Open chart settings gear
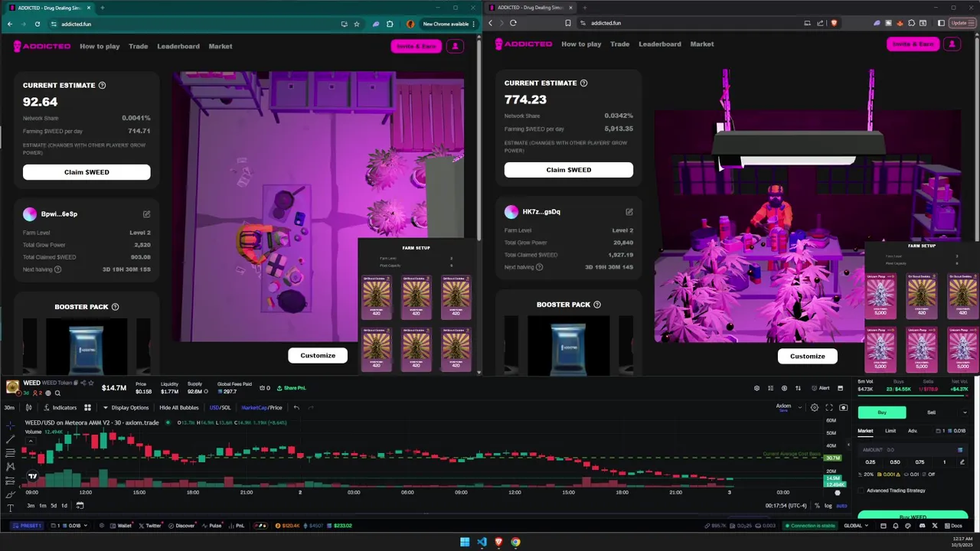The width and height of the screenshot is (980, 551). [815, 408]
